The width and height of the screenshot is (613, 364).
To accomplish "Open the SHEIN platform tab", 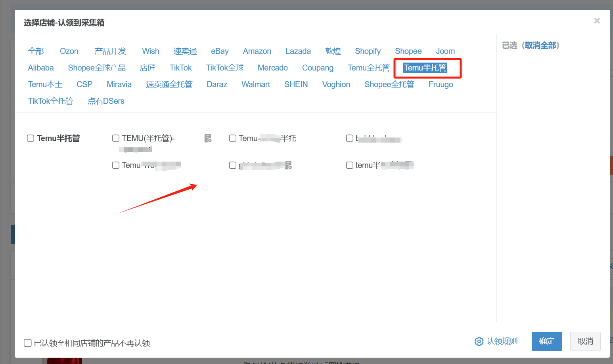I will click(296, 84).
